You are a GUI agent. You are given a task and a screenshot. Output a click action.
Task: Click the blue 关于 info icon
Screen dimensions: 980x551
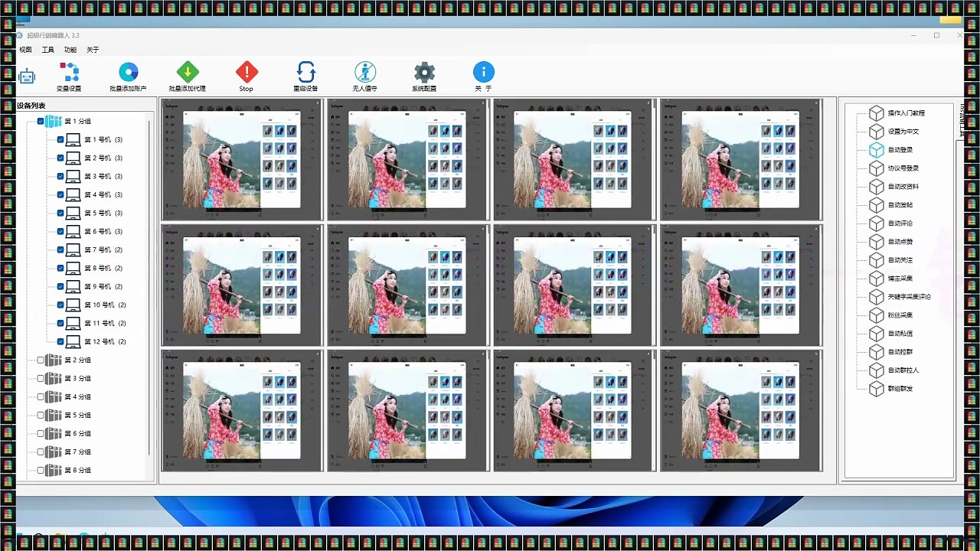483,73
